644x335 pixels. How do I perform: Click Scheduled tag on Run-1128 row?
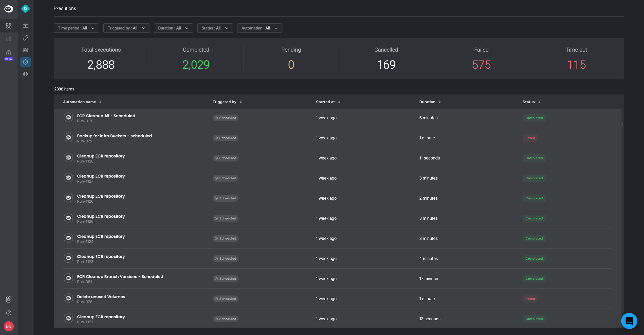[x=225, y=158]
